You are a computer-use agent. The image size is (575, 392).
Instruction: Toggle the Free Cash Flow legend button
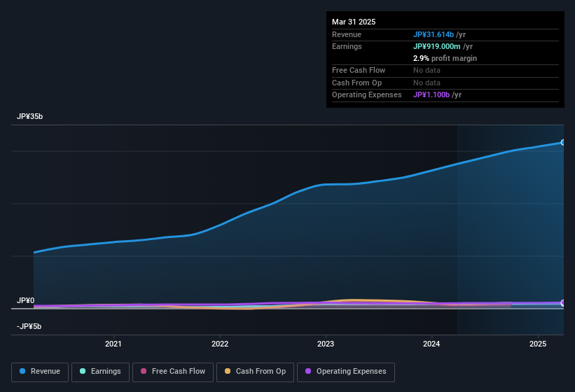[173, 372]
